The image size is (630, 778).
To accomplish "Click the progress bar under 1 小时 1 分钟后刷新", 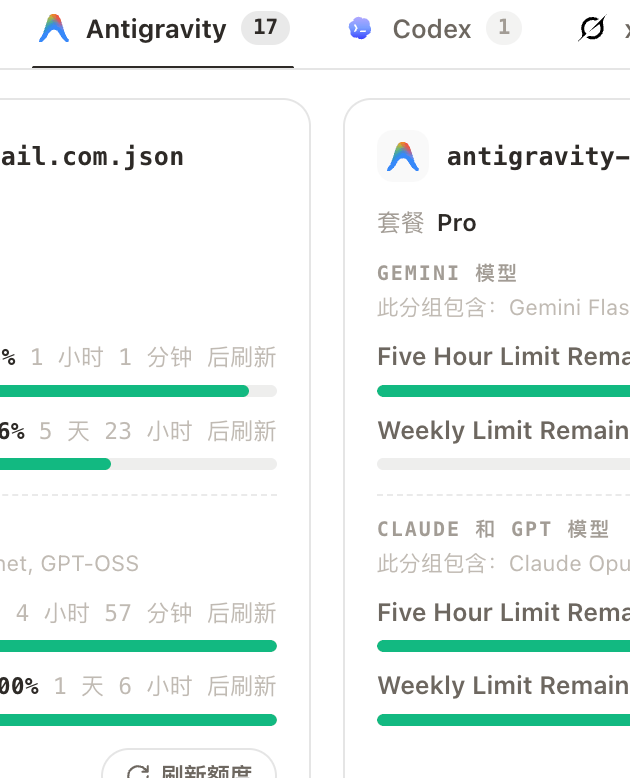I will (x=138, y=391).
